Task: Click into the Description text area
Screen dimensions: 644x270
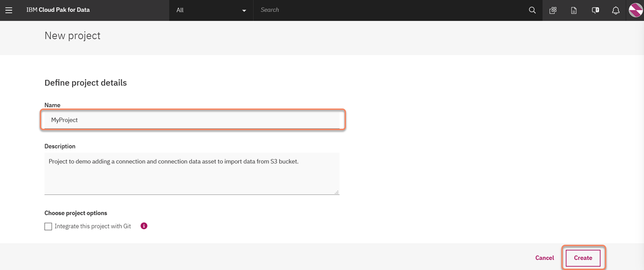Action: pos(192,174)
